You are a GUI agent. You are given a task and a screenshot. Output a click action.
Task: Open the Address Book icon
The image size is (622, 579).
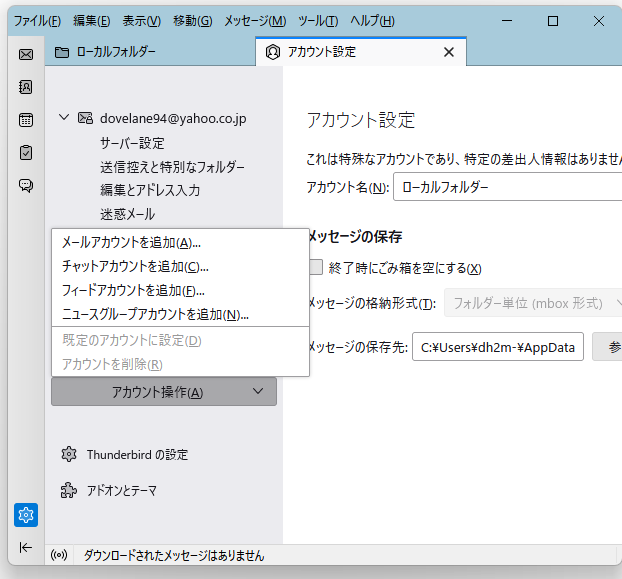coord(26,87)
